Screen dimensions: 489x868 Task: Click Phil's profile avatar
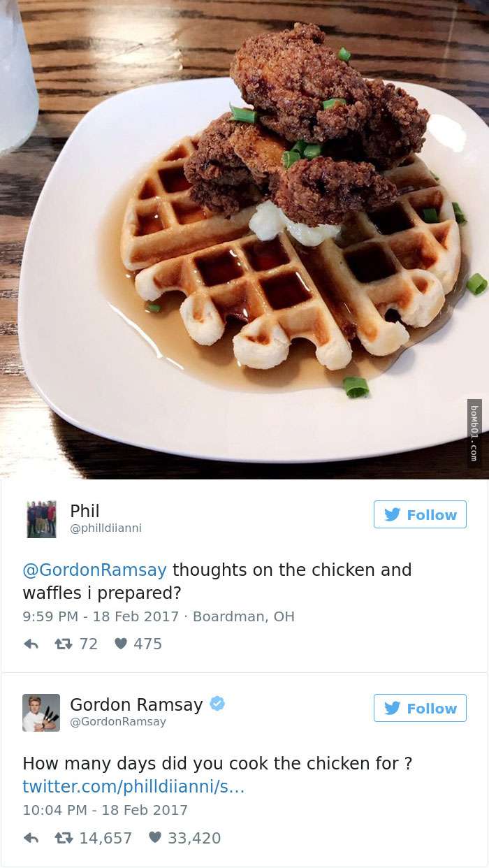pyautogui.click(x=41, y=519)
